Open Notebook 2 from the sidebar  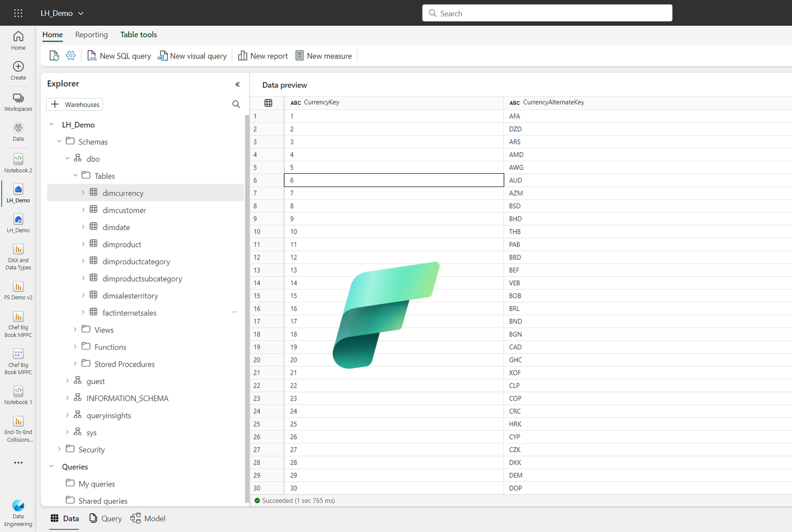(18, 163)
